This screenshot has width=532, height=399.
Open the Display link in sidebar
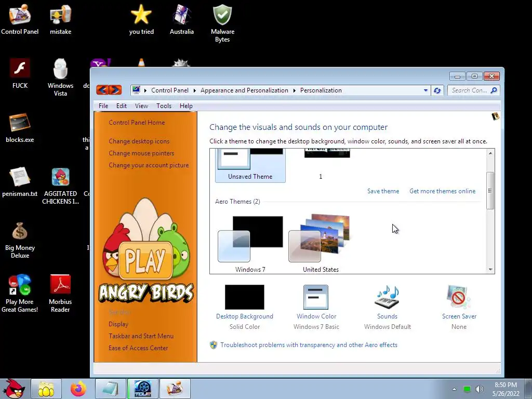tap(118, 324)
